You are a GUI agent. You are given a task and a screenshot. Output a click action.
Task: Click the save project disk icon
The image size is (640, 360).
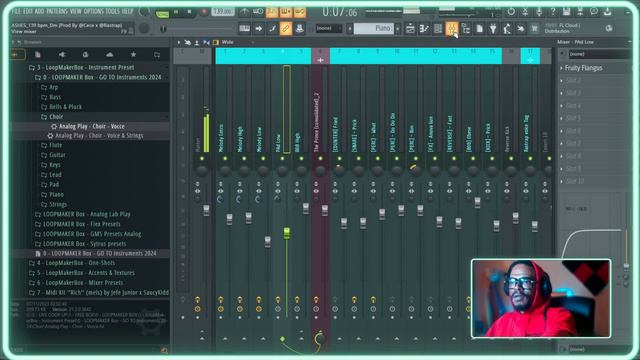(567, 12)
